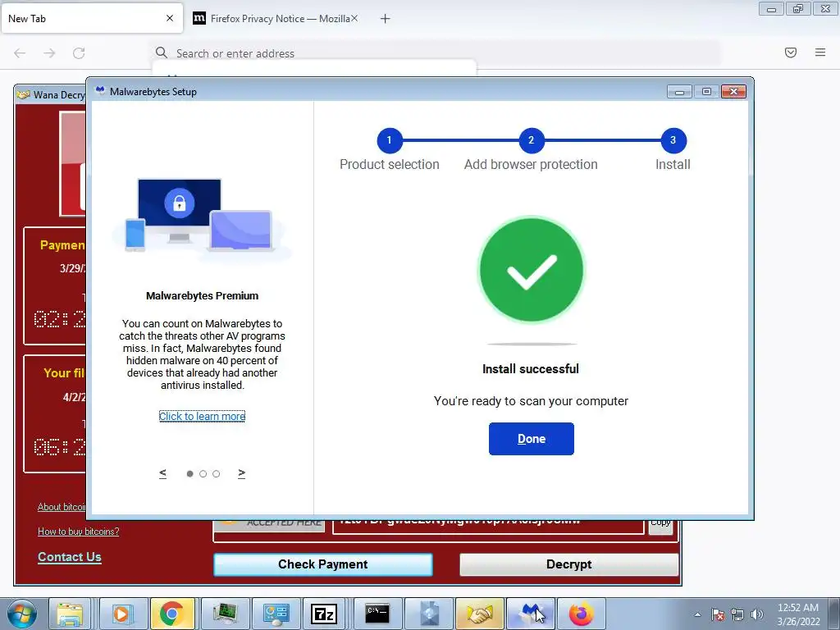Select the third carousel dot indicator
The width and height of the screenshot is (840, 630).
[x=216, y=473]
